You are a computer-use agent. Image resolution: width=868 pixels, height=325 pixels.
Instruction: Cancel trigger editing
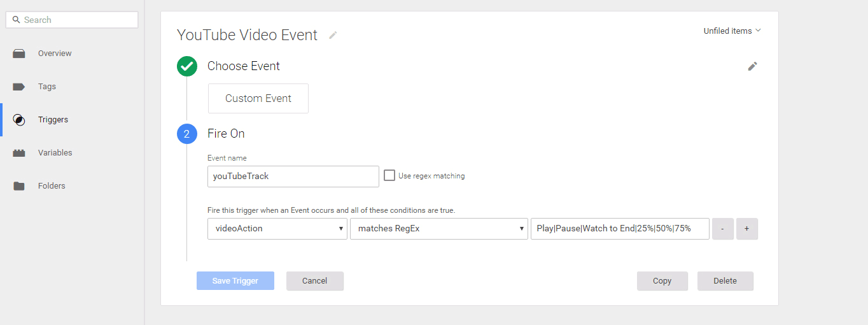pyautogui.click(x=315, y=281)
